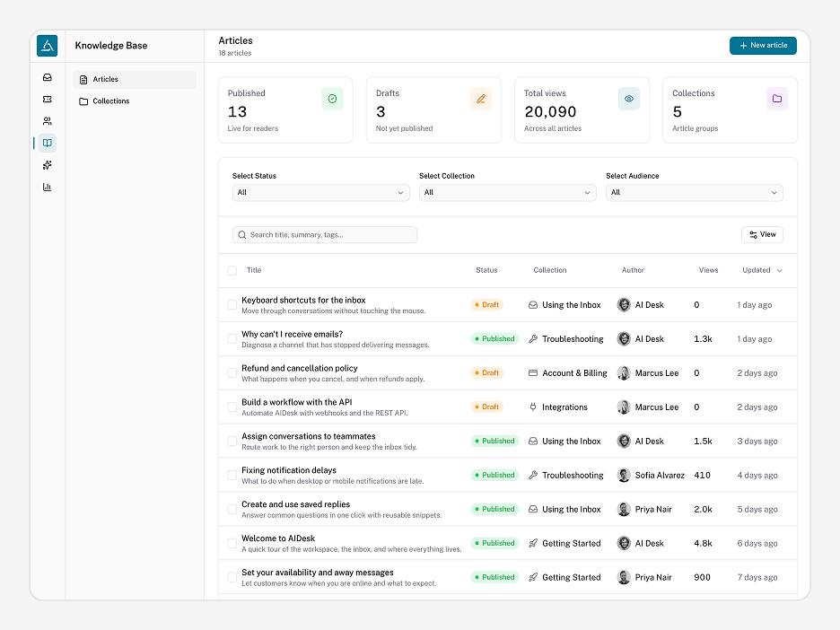
Task: Click the New article button
Action: tap(763, 46)
